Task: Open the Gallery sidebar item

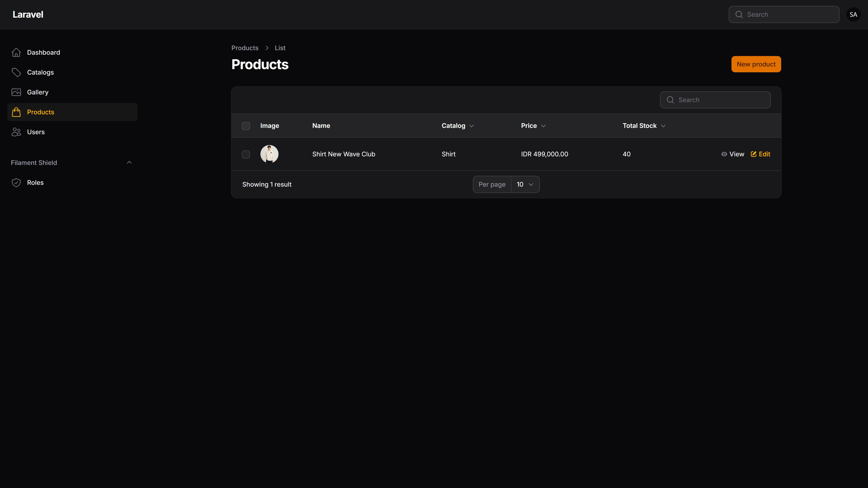Action: coord(72,92)
